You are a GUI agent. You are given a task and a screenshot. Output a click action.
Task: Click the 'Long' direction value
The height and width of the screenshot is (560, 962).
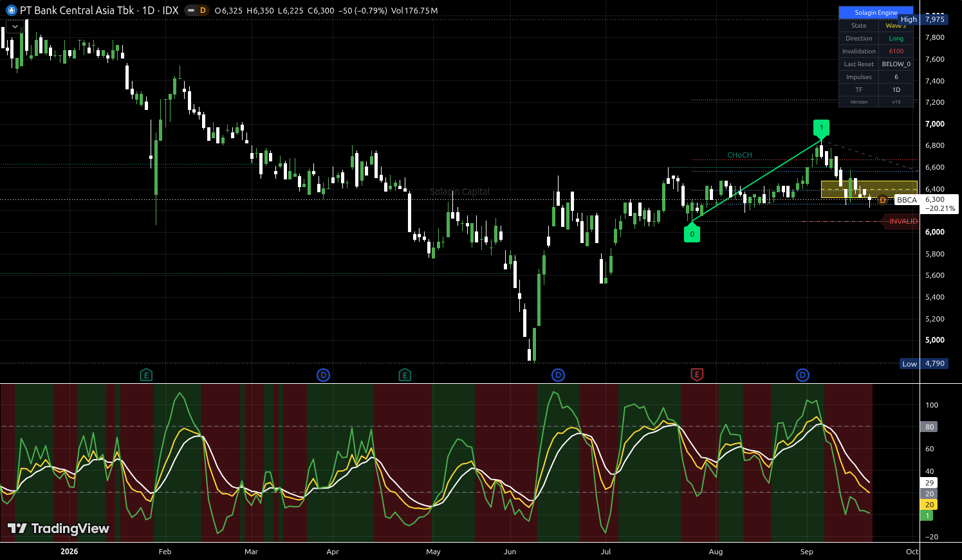[x=896, y=39]
